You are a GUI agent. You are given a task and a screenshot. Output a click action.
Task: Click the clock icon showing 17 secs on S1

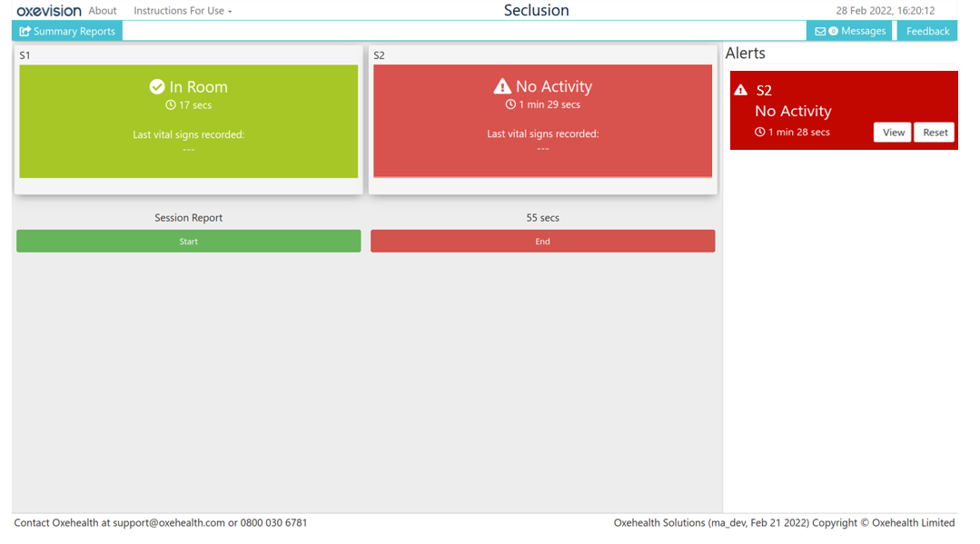tap(170, 104)
